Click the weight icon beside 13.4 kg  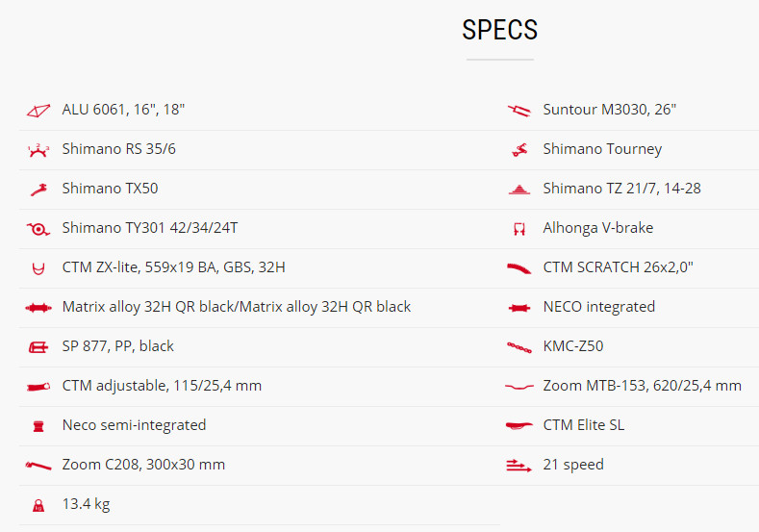(38, 505)
